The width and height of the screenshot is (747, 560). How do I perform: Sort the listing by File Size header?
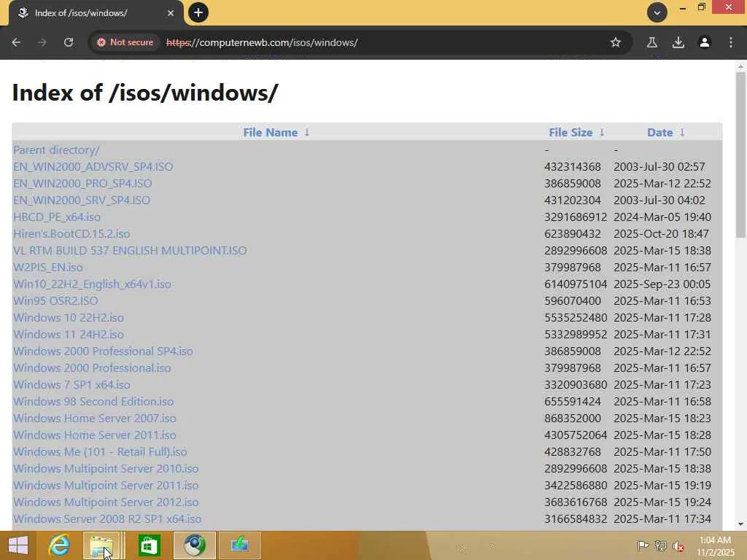570,133
